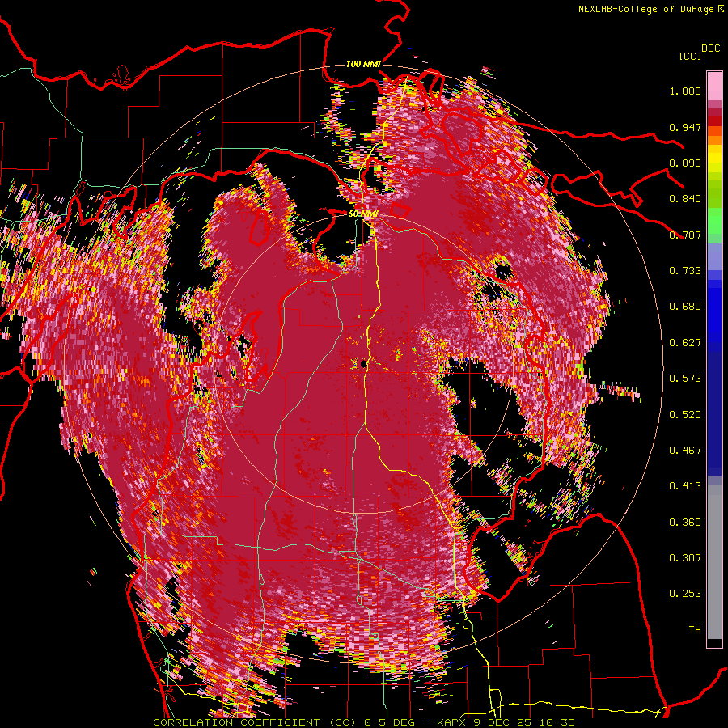
Task: Select the 0.520 legend value
Action: pos(685,415)
